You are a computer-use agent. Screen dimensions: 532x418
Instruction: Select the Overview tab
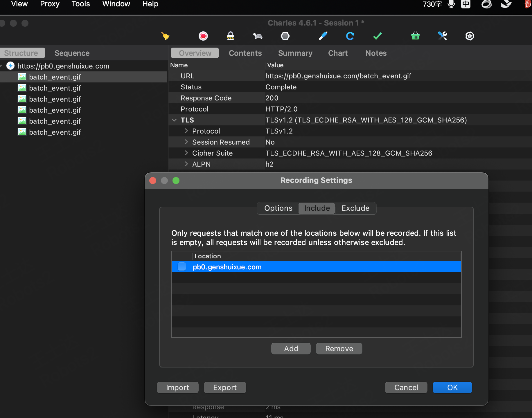[x=195, y=53]
